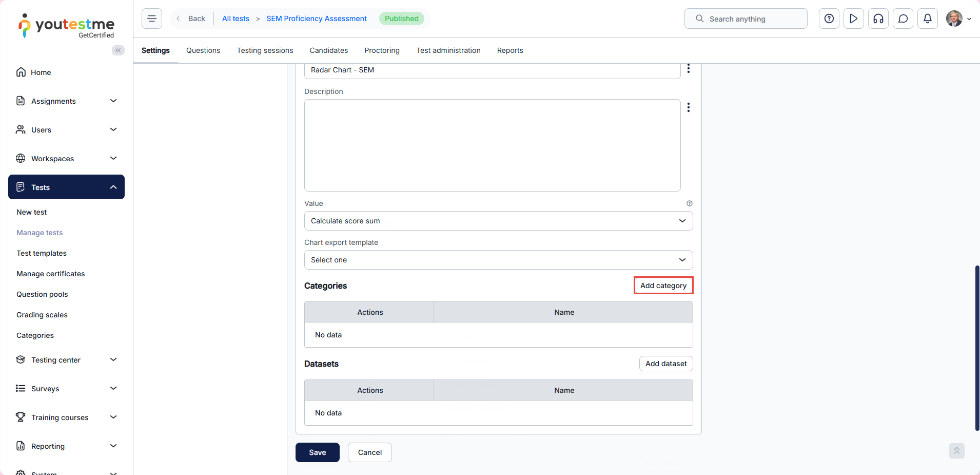Open the Chart export template dropdown
980x475 pixels.
[x=498, y=260]
